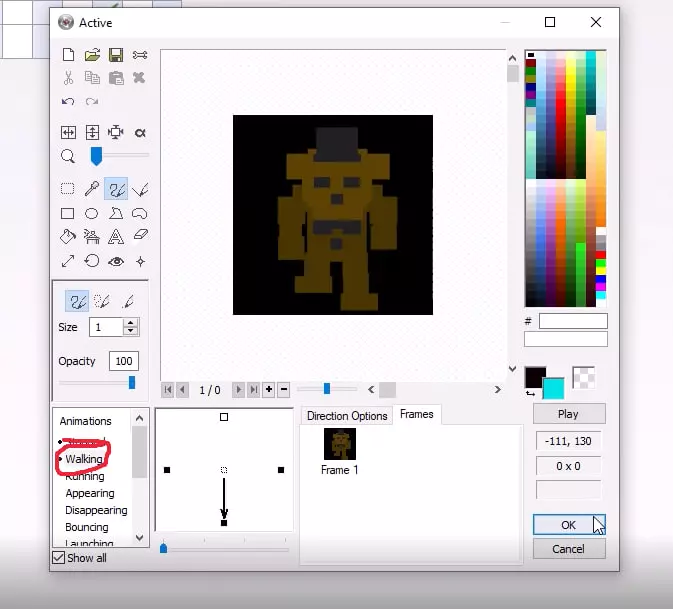
Task: Click the Paste clipboard icon
Action: coord(116,78)
